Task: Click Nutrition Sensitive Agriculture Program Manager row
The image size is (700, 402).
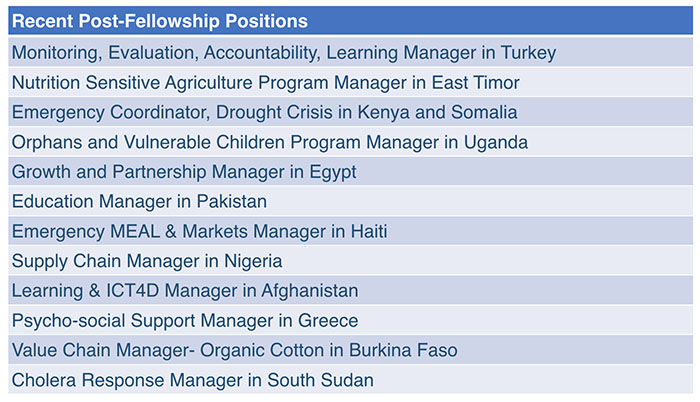Action: (x=350, y=82)
